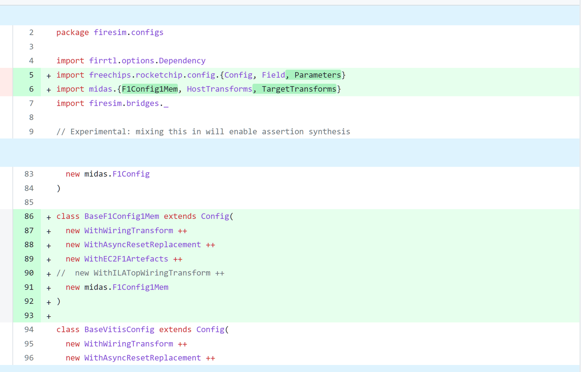Viewport: 588px width, 372px height.
Task: Click line number 92 in the diff
Action: click(x=29, y=301)
